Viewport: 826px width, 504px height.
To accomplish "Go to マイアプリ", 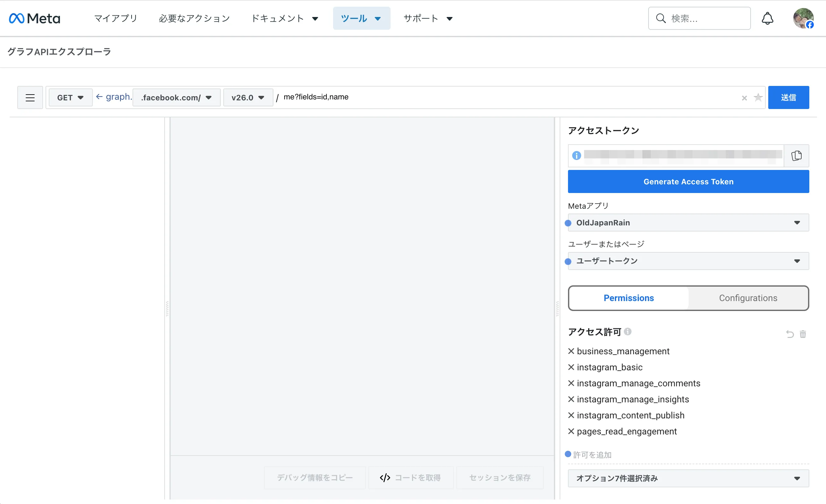I will (x=116, y=18).
